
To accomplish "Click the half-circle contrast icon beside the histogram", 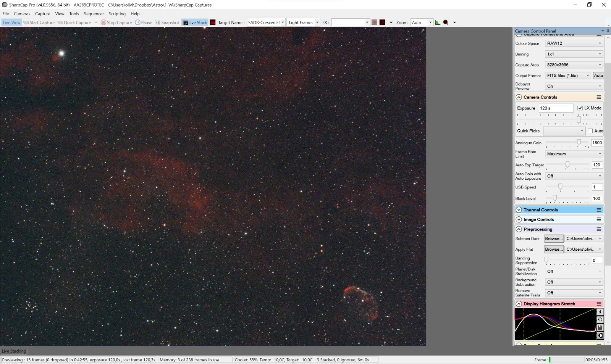I will (x=600, y=336).
